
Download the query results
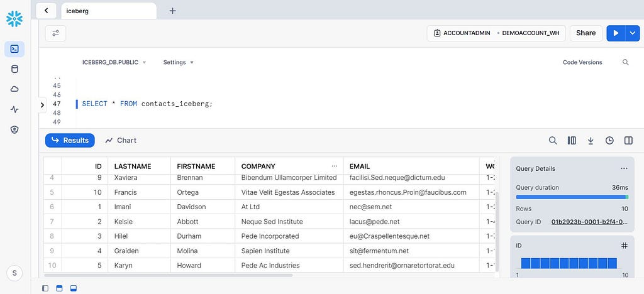coord(591,140)
